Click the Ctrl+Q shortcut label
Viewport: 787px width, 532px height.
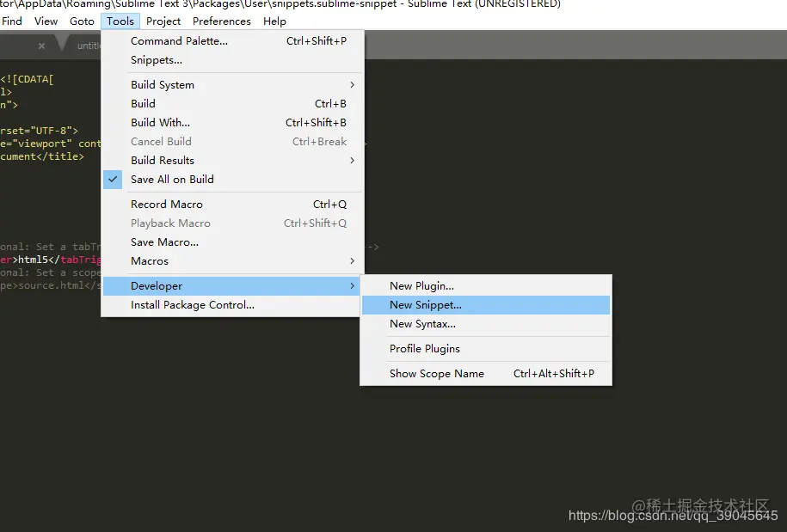[x=329, y=205]
